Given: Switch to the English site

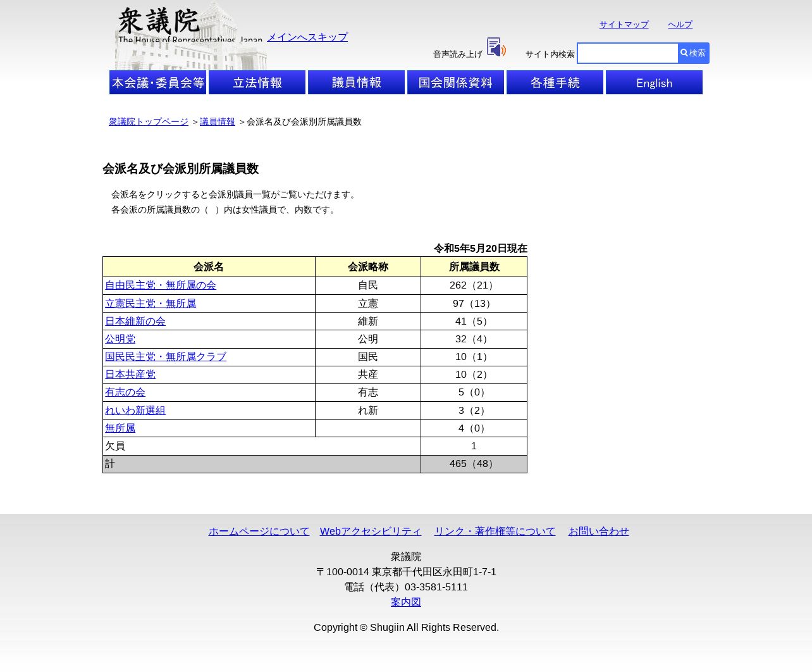Looking at the screenshot, I should 655,82.
